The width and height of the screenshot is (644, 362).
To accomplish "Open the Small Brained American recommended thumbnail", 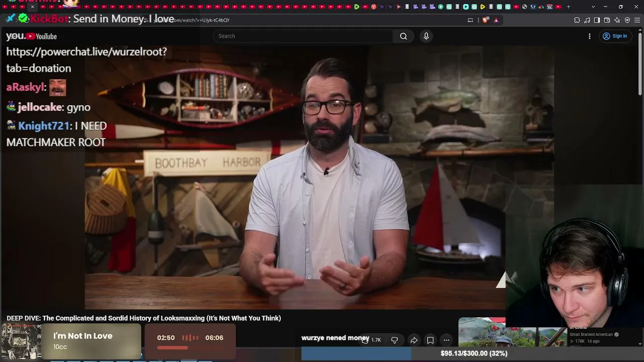I will click(513, 332).
